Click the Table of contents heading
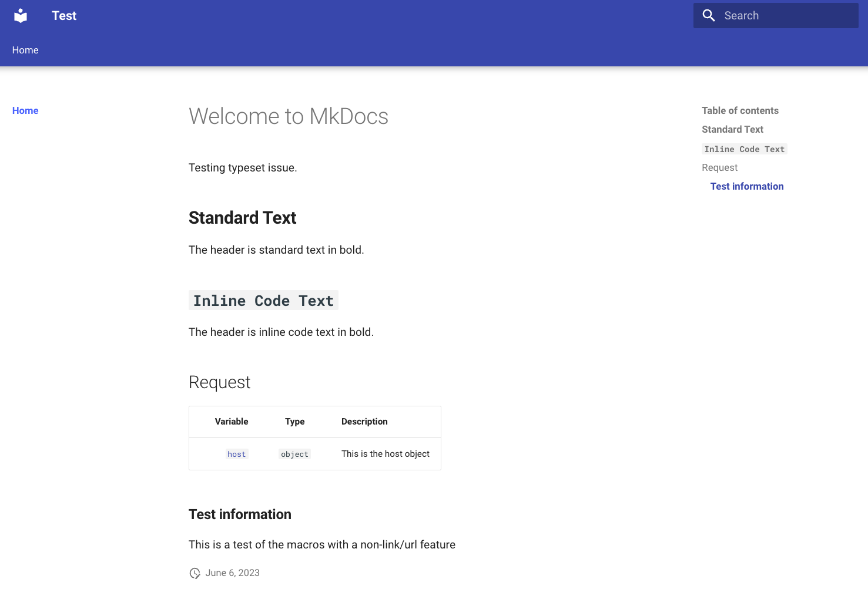Screen dimensions: 868x596 740,110
